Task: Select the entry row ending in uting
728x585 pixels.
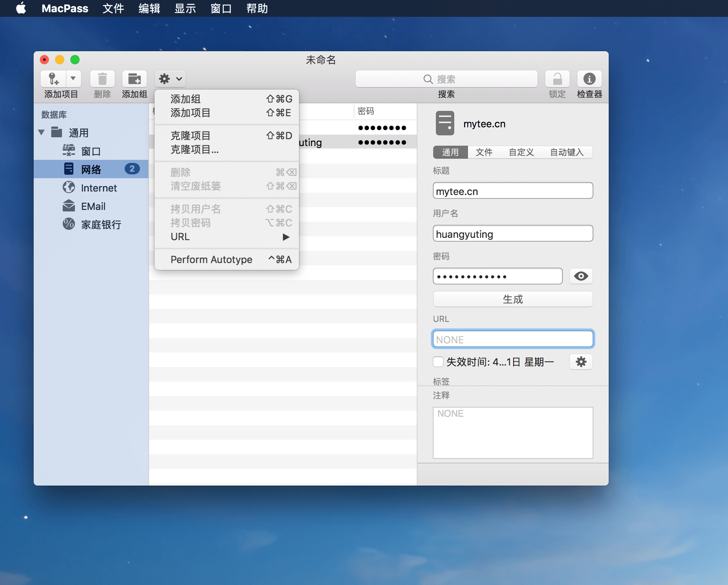Action: (283, 142)
